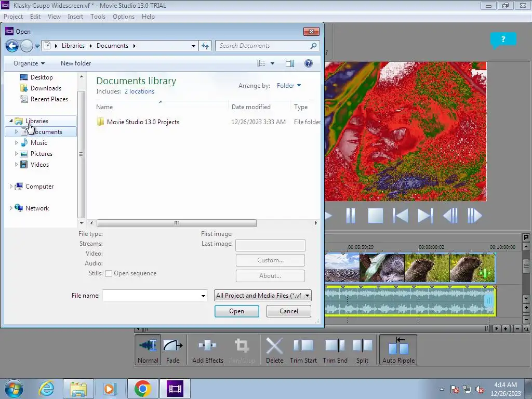Screen dimensions: 532x399
Task: Step to previous frame
Action: pyautogui.click(x=450, y=216)
